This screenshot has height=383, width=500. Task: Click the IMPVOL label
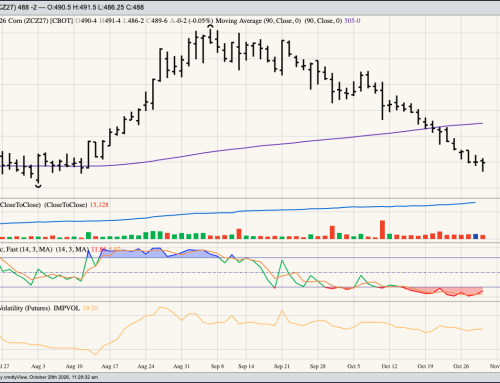coord(67,308)
